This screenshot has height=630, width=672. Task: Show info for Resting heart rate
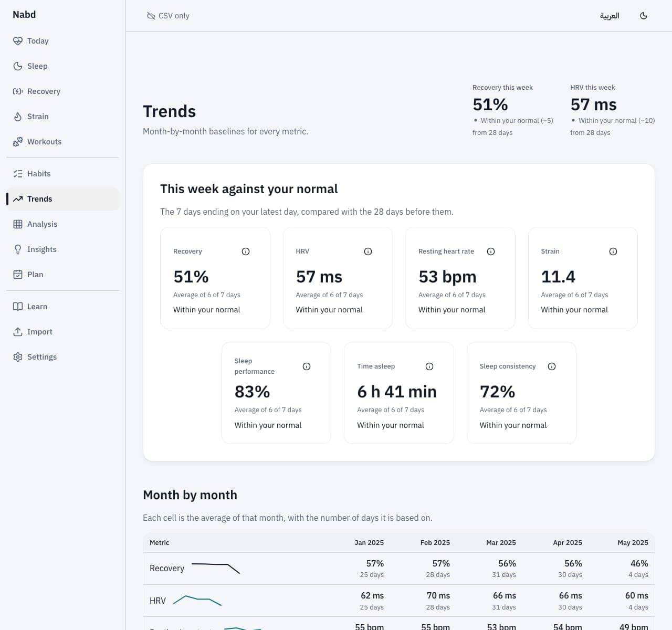click(491, 251)
